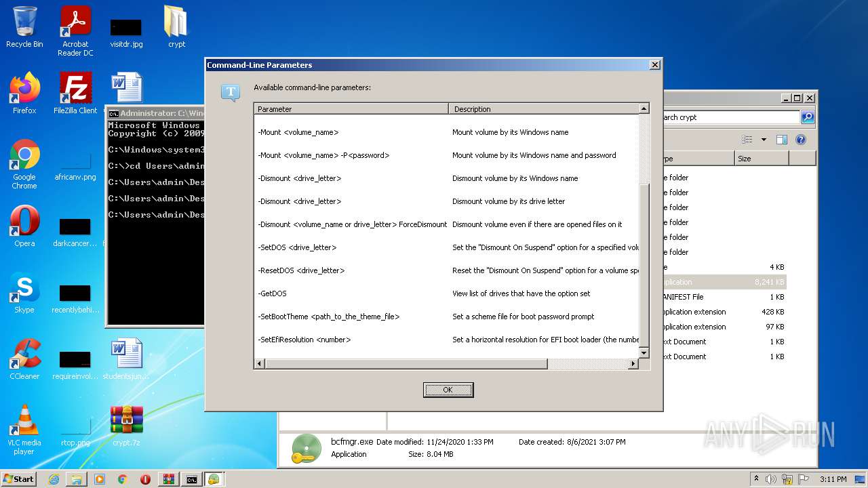Launch CCleaner desktop shortcut
868x488 pixels.
coord(24,359)
